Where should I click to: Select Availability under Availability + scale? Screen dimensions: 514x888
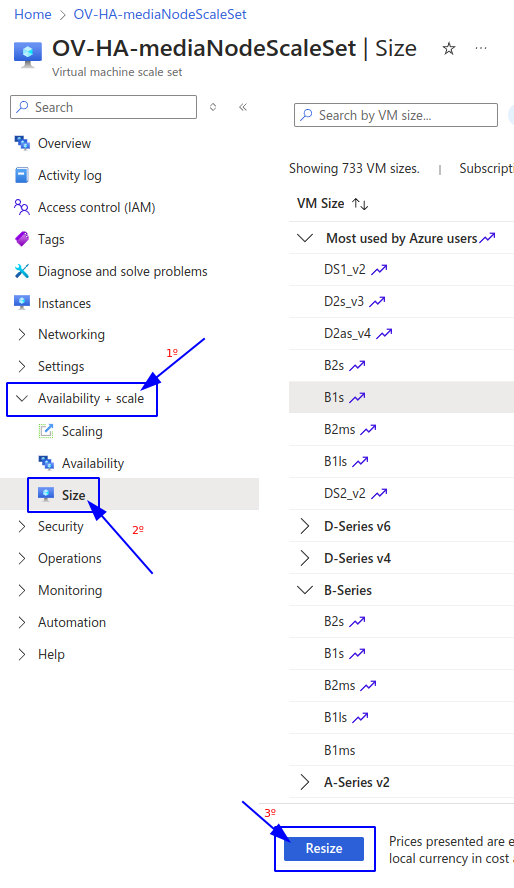click(x=93, y=463)
